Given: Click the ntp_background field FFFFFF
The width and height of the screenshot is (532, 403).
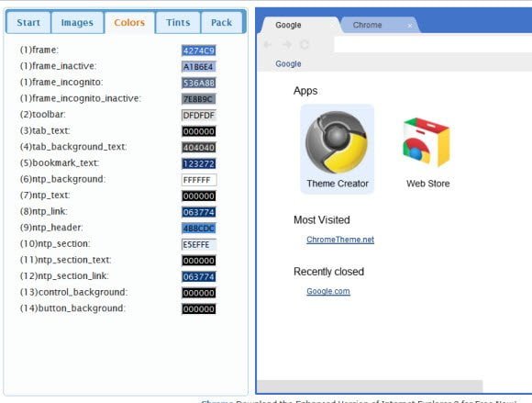Looking at the screenshot, I should coord(199,180).
